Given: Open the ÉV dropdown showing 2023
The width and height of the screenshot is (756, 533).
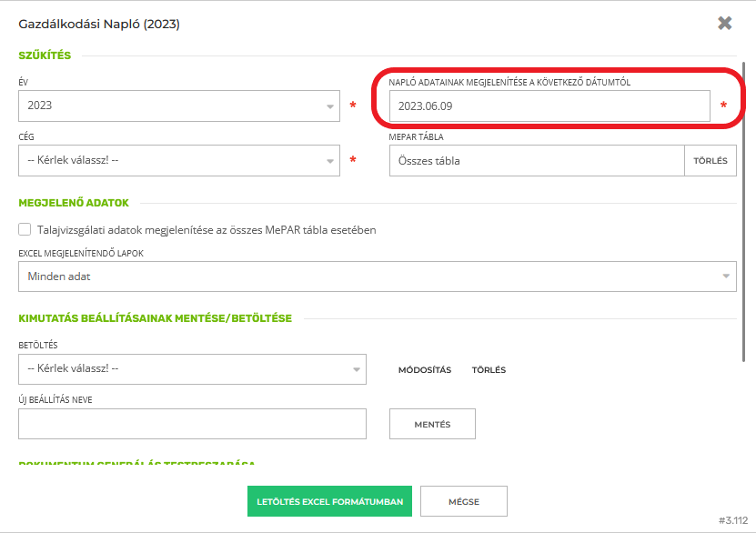Looking at the screenshot, I should click(173, 106).
